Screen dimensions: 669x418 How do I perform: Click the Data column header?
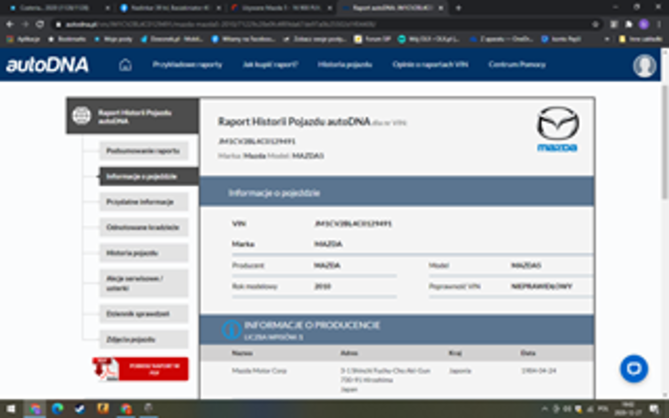pos(528,353)
